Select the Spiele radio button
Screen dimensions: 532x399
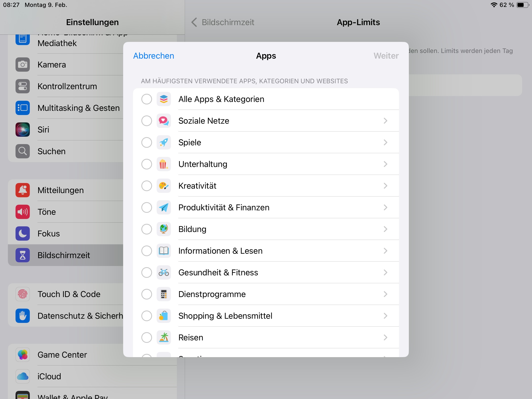tap(147, 142)
